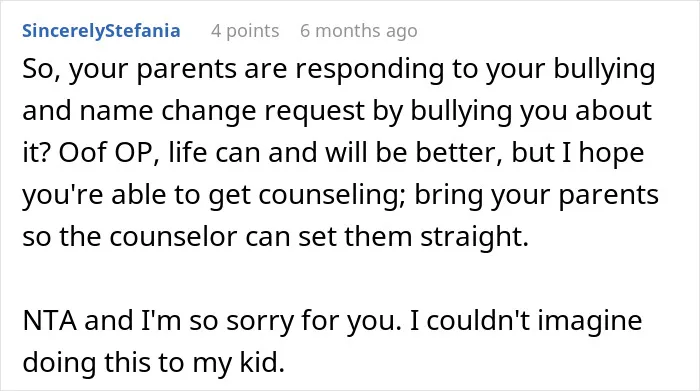Screen dimensions: 700x391
Task: Click the phrase "Oof OP" in comment
Action: coord(106,153)
